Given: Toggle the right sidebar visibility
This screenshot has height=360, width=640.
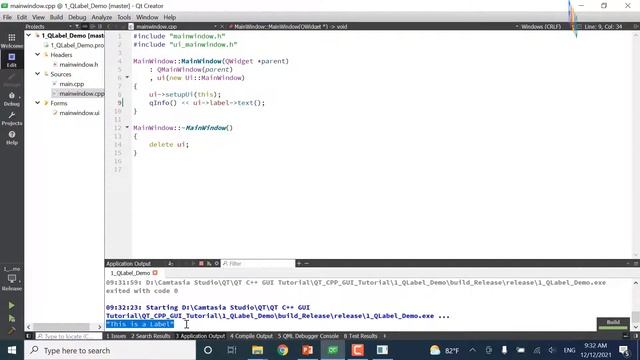Looking at the screenshot, I should point(636,336).
